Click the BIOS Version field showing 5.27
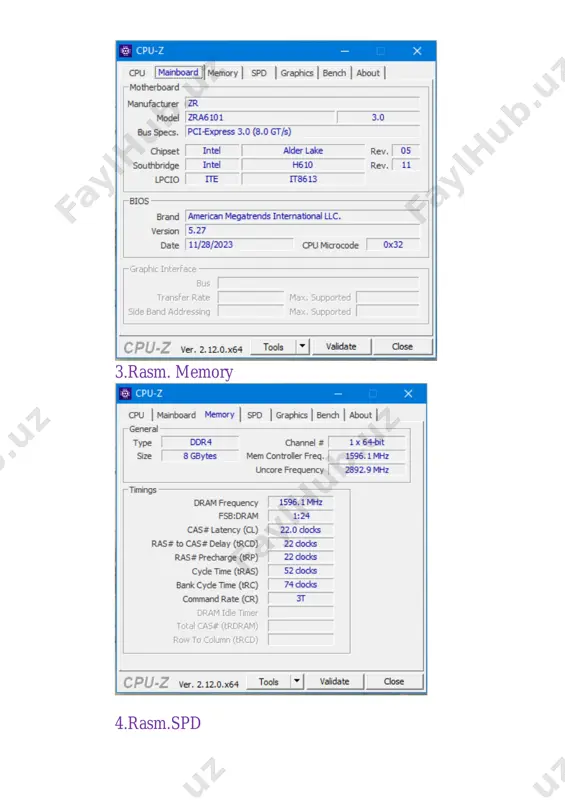Screen dimensions: 565x800 coord(303,231)
